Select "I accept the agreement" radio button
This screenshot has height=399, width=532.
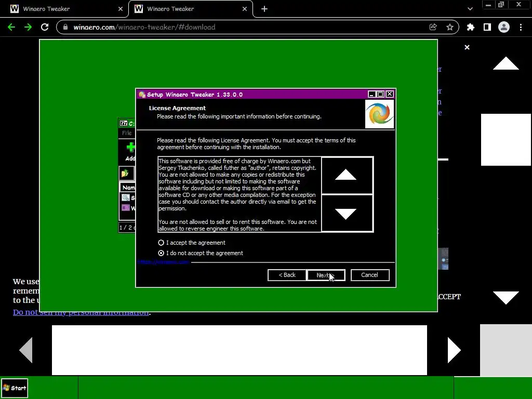pos(161,243)
